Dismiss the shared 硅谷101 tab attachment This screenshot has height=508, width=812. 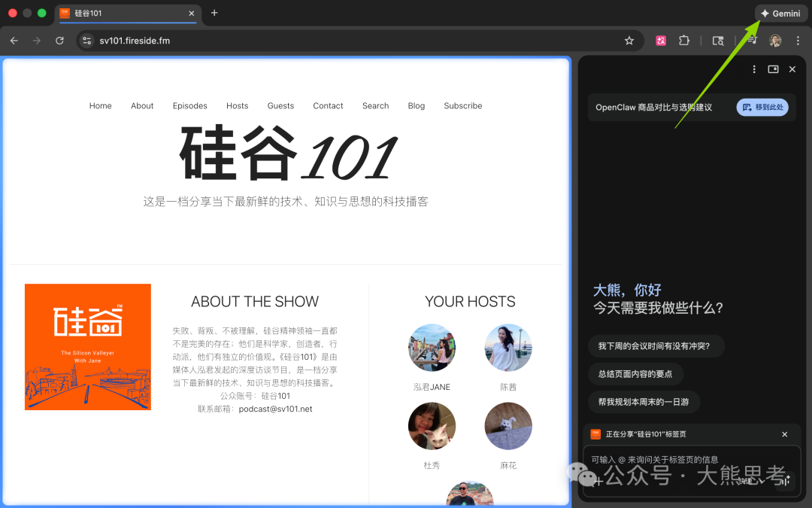(784, 434)
